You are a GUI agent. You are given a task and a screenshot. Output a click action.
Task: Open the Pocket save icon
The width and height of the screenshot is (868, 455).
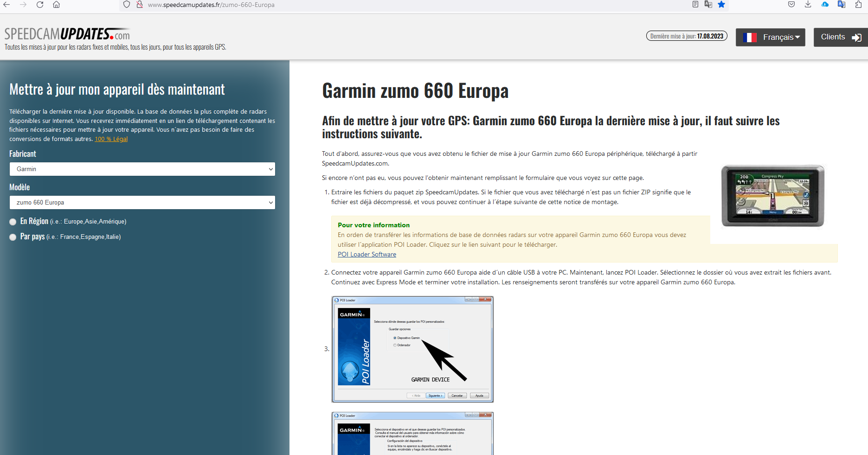tap(791, 4)
